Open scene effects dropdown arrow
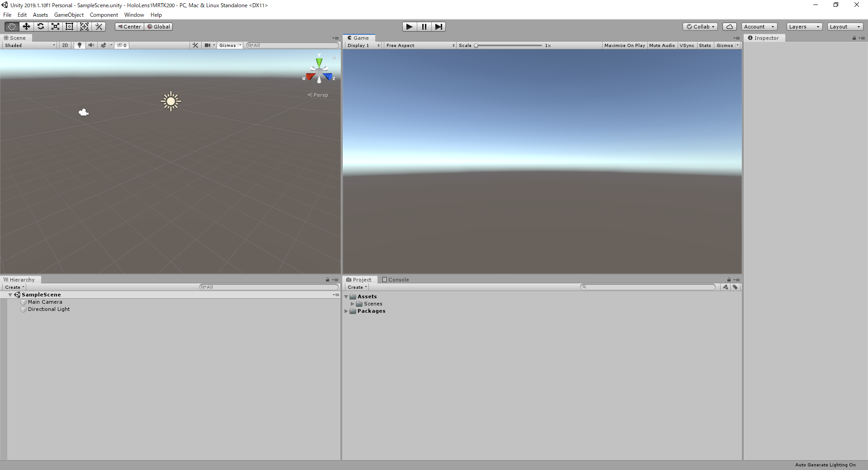The image size is (868, 470). 111,45
